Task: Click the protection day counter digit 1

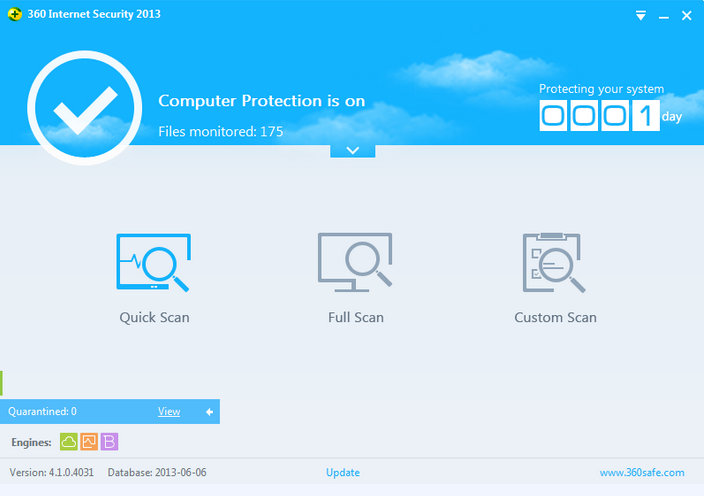Action: [x=646, y=116]
